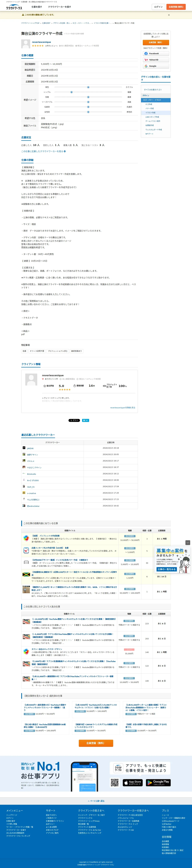
Task: Click the 単色–カラフル slider handle
Action: [x=88, y=87]
